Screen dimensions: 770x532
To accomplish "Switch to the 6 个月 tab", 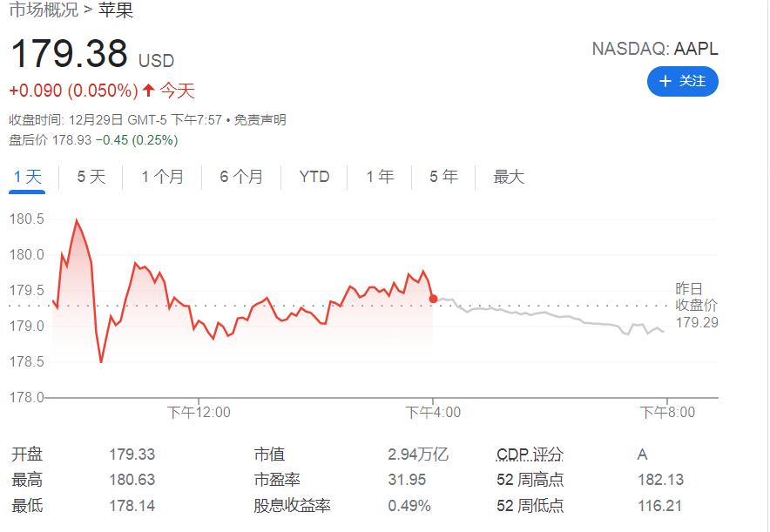I will click(x=241, y=177).
